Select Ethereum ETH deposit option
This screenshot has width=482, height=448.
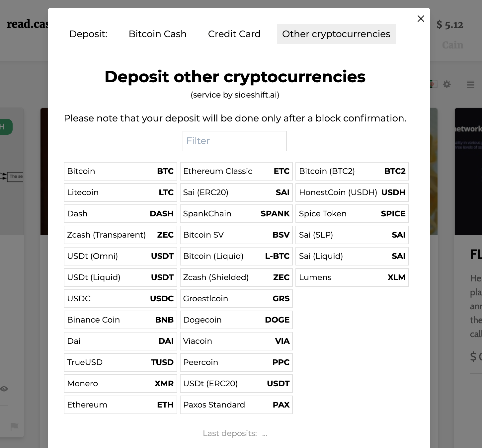[120, 405]
